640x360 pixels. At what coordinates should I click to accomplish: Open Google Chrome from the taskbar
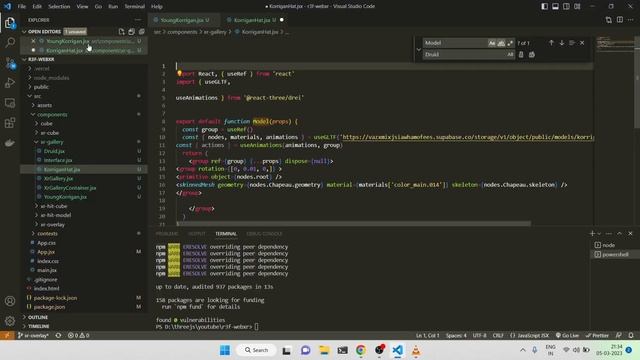pyautogui.click(x=361, y=350)
